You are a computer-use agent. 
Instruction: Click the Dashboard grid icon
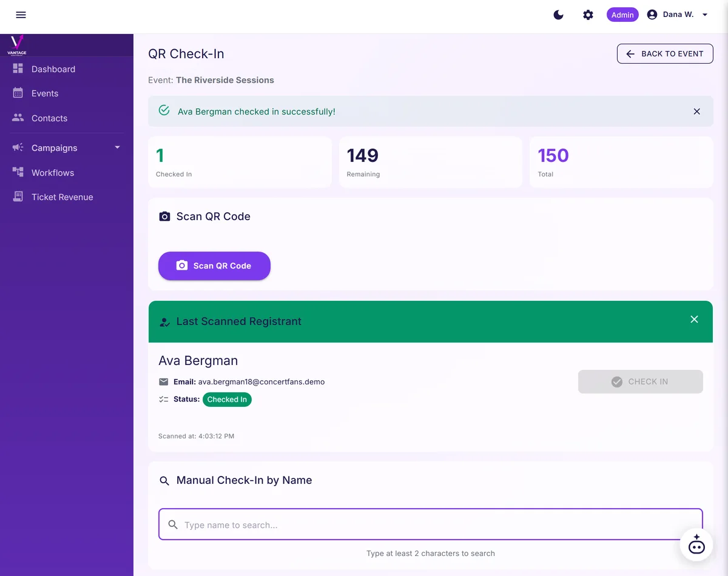pyautogui.click(x=18, y=69)
